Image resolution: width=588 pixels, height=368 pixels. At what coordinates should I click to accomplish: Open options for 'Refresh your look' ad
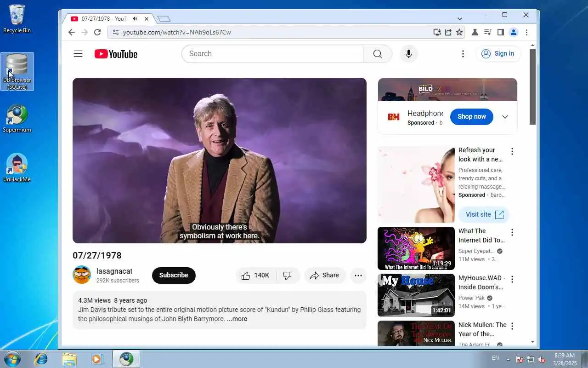pyautogui.click(x=512, y=151)
